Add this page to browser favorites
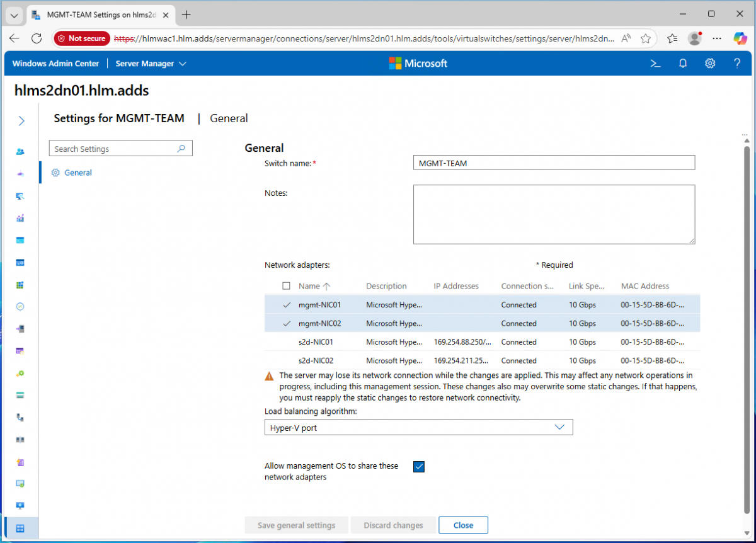Image resolution: width=756 pixels, height=543 pixels. pyautogui.click(x=646, y=38)
